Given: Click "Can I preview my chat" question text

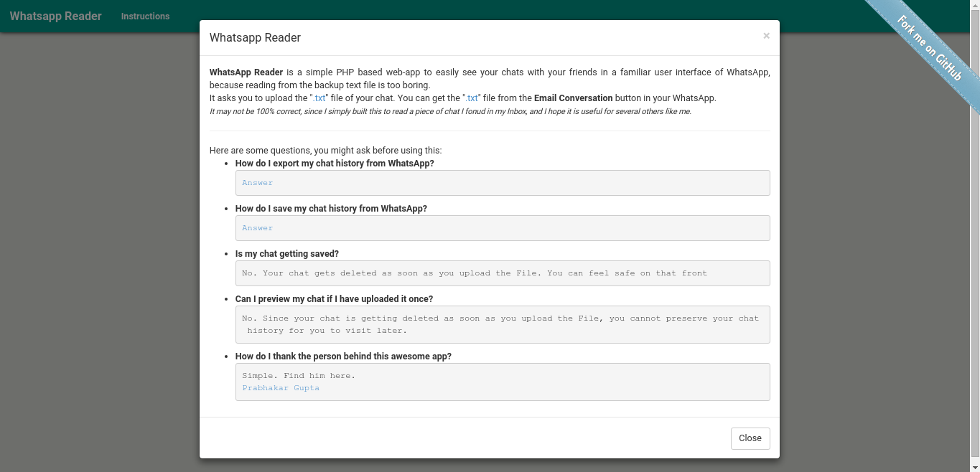Looking at the screenshot, I should 334,299.
